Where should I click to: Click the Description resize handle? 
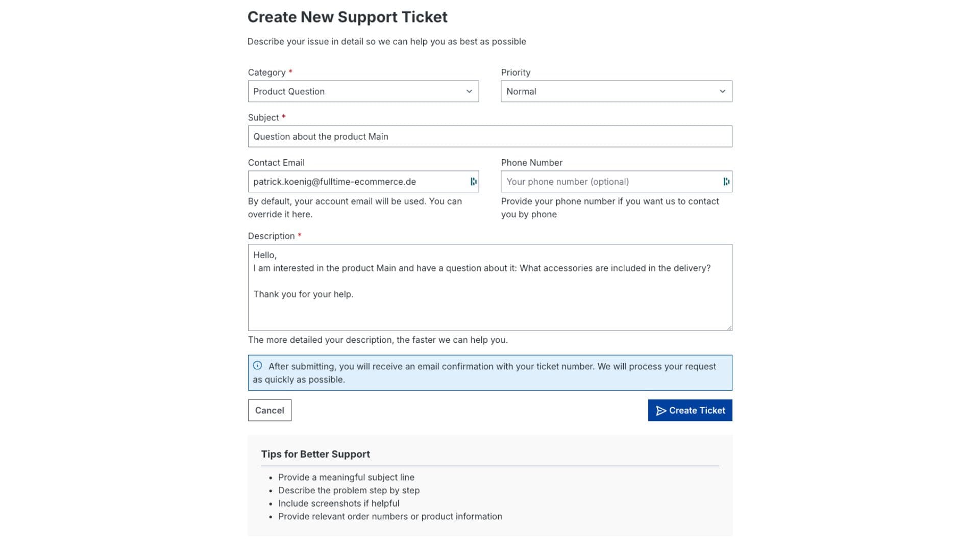click(729, 327)
